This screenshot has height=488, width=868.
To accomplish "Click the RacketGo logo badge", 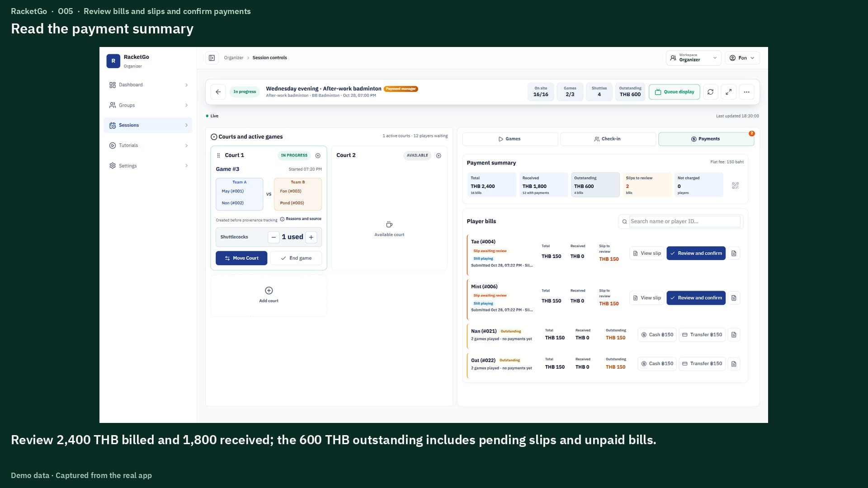I will [x=113, y=61].
